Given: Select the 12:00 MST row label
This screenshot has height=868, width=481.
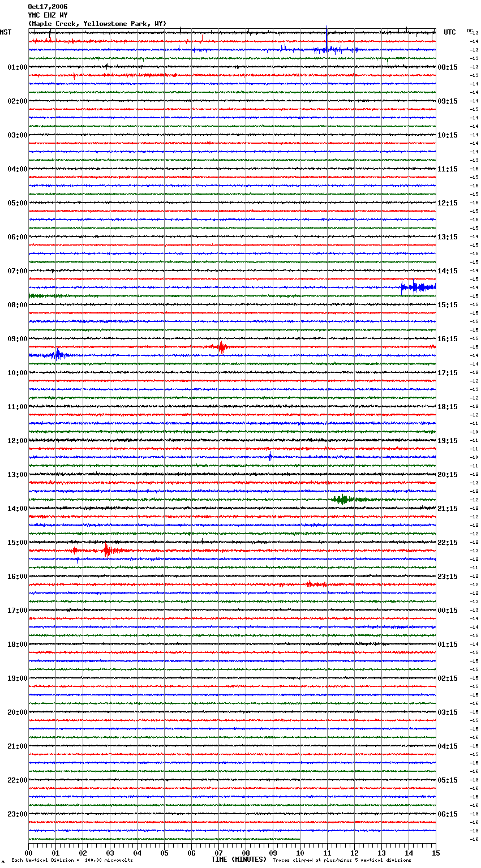Looking at the screenshot, I should pos(18,441).
